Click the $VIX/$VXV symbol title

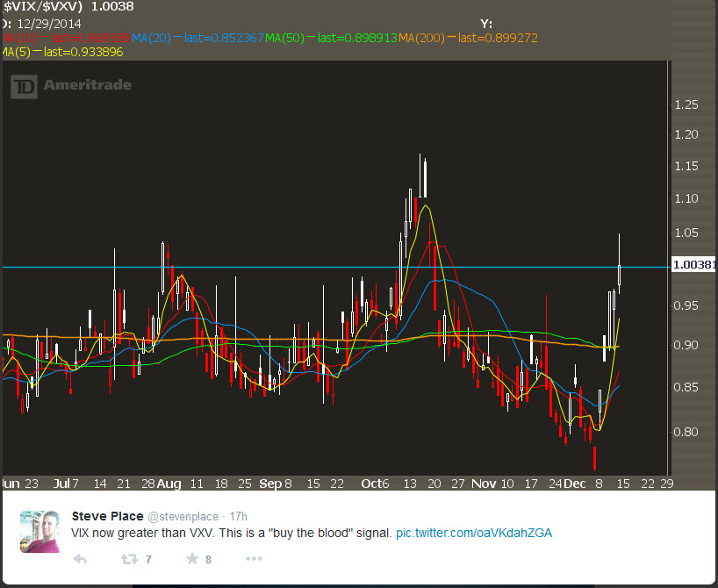(x=42, y=7)
